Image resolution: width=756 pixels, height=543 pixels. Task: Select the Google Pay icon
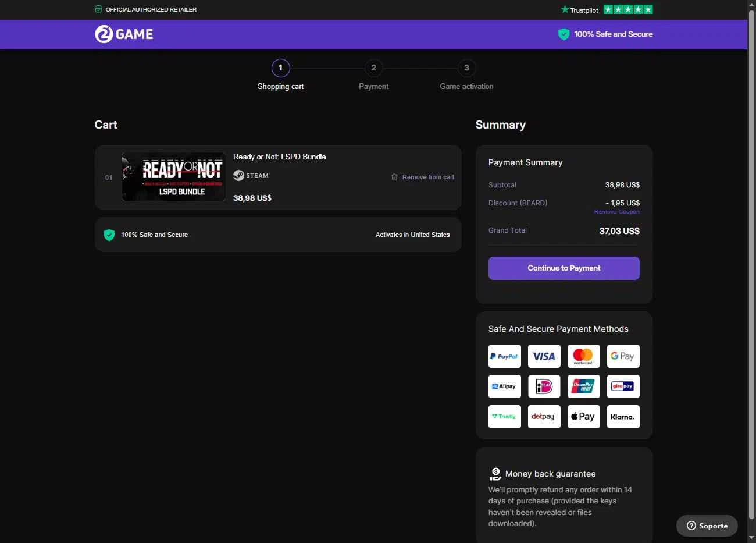[x=623, y=356]
